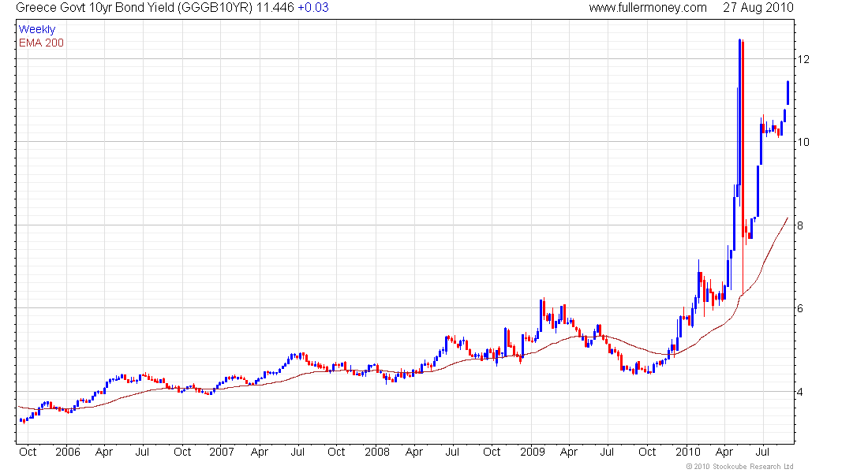
Task: Click the 27 Aug 2010 date
Action: (x=758, y=8)
